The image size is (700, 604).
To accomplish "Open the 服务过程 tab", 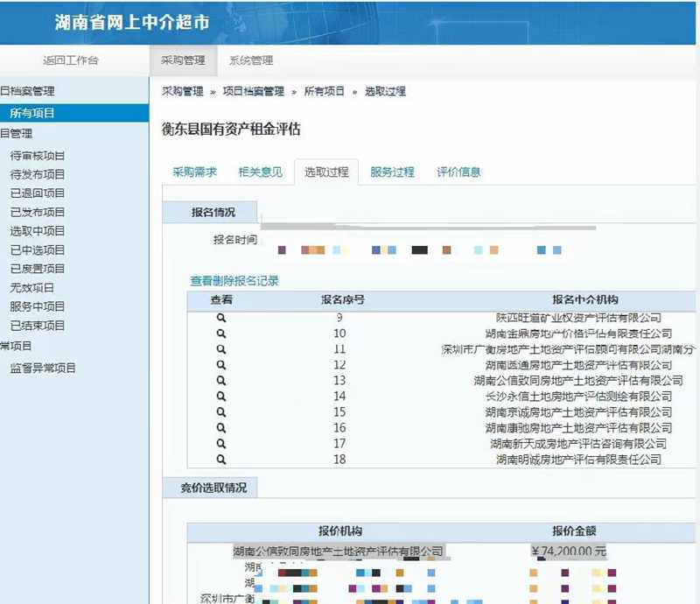I will (392, 172).
